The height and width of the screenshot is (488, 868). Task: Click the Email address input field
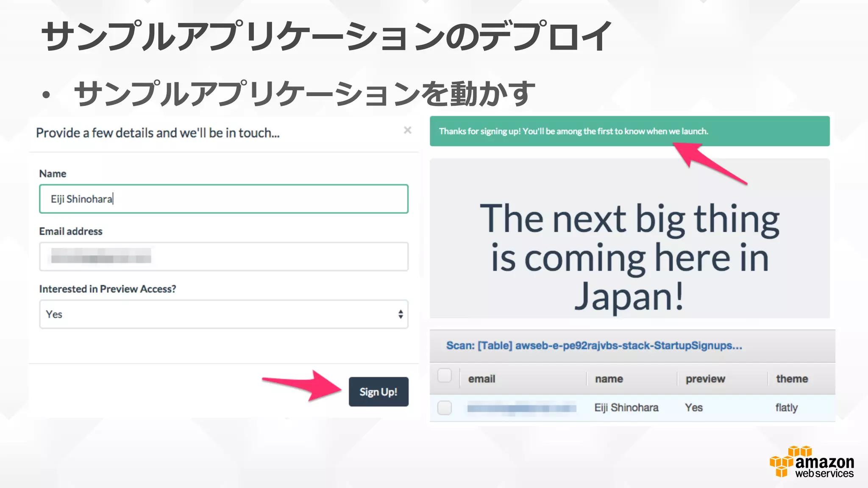pyautogui.click(x=223, y=256)
